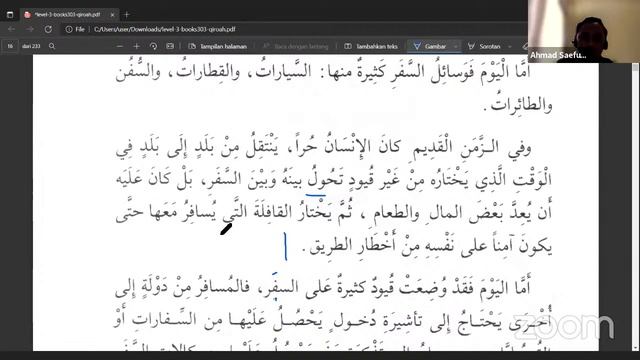Go back to the previous page
Image resolution: width=640 pixels, height=360 pixels.
[11, 29]
